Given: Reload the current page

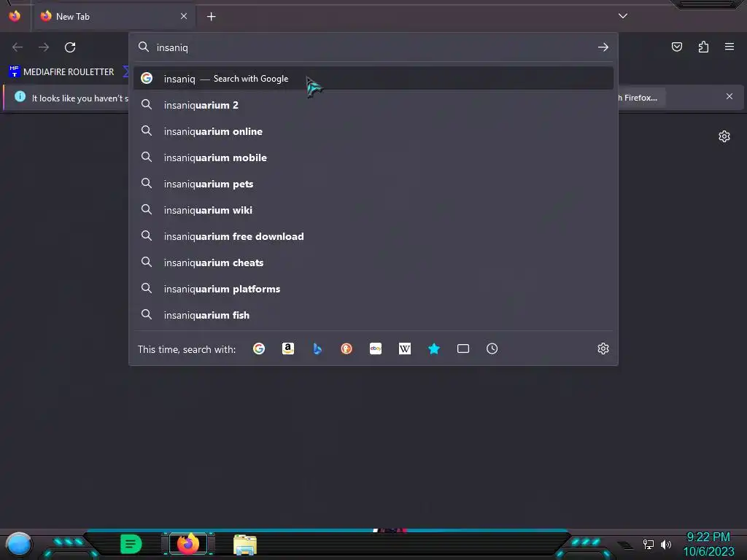Looking at the screenshot, I should click(70, 47).
